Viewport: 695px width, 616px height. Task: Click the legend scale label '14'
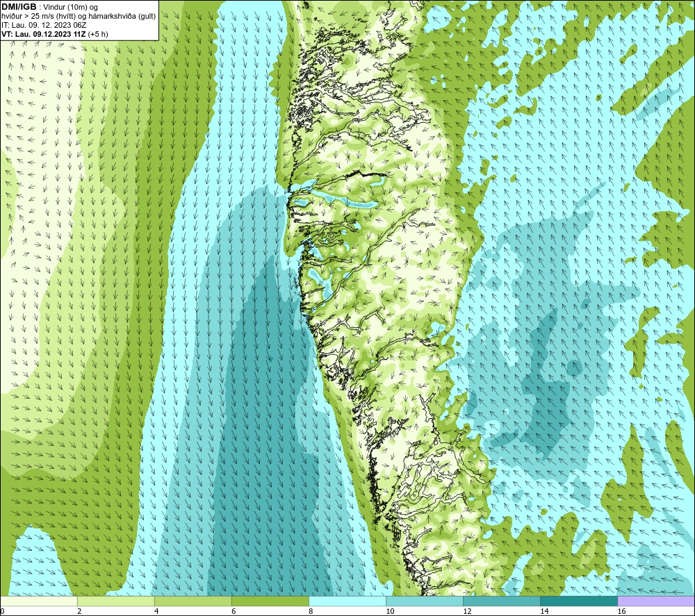[544, 611]
